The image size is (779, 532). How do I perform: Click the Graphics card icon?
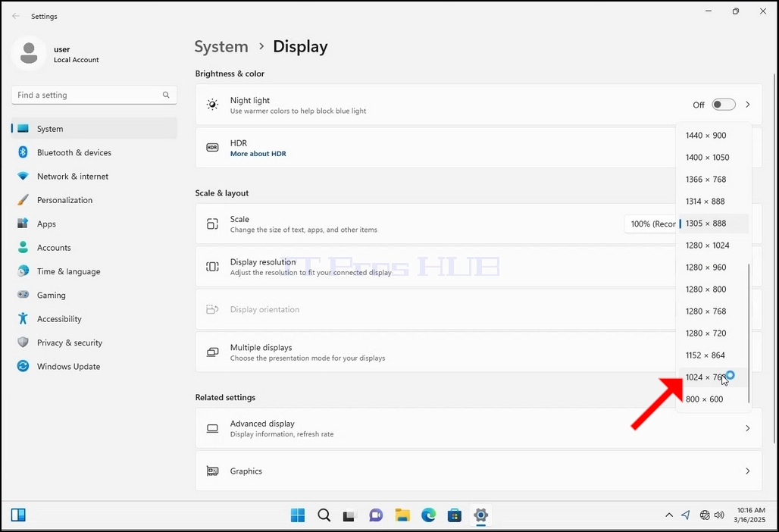tap(212, 471)
